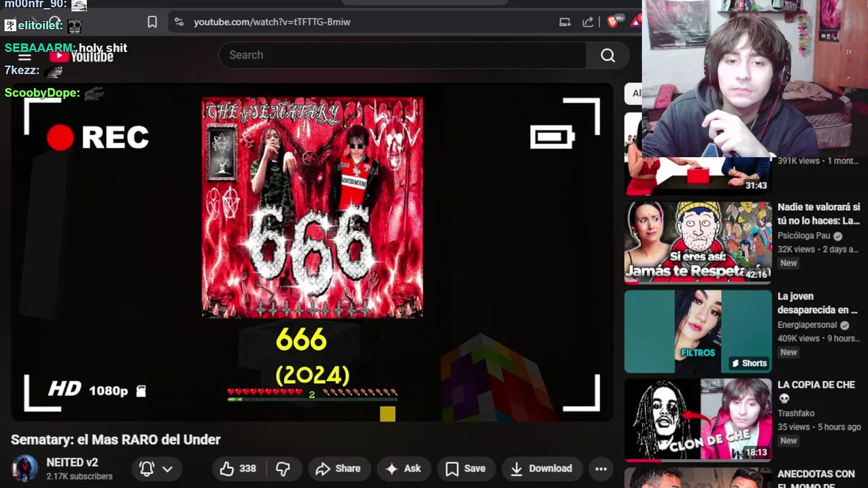The width and height of the screenshot is (868, 488).
Task: Click 32K views · 2 days text
Action: click(x=818, y=249)
